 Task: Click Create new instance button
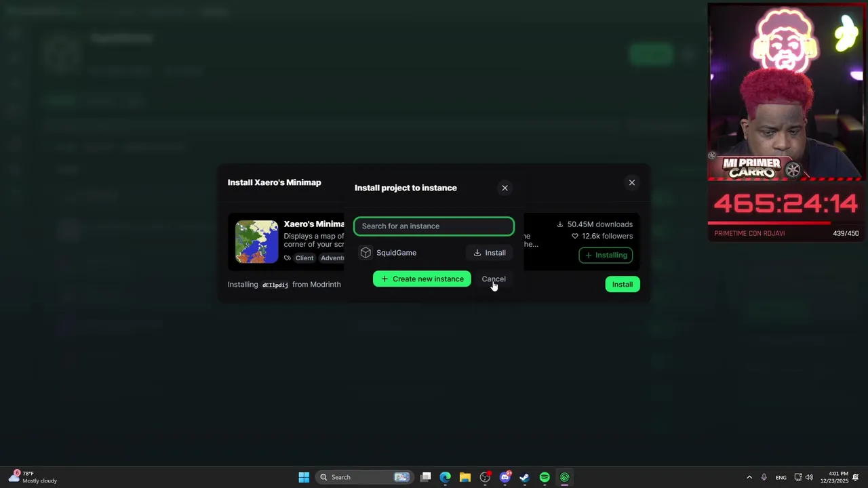(422, 279)
